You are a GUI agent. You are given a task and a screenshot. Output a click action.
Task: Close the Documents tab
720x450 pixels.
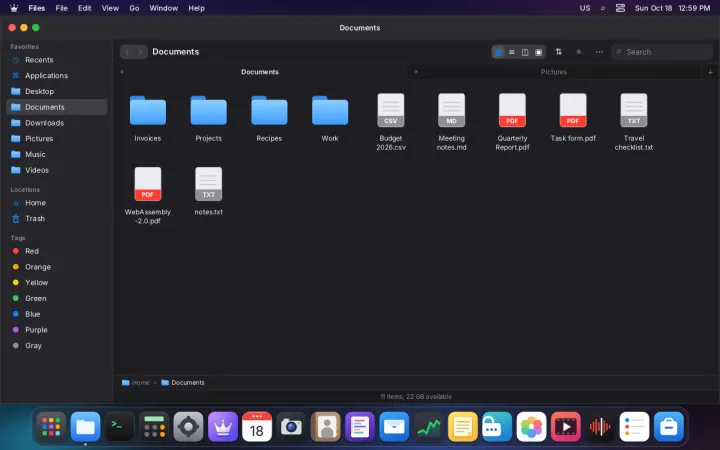tap(122, 72)
